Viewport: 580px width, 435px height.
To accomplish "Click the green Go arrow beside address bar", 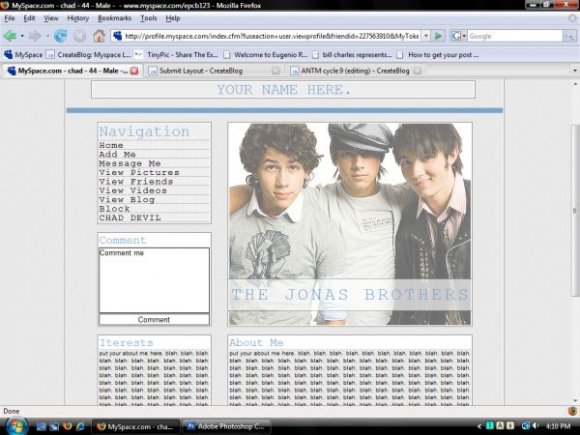I will click(438, 36).
